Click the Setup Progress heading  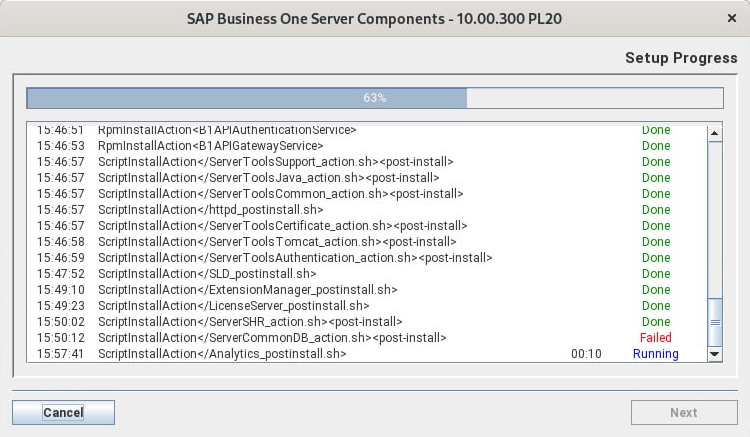[x=681, y=58]
